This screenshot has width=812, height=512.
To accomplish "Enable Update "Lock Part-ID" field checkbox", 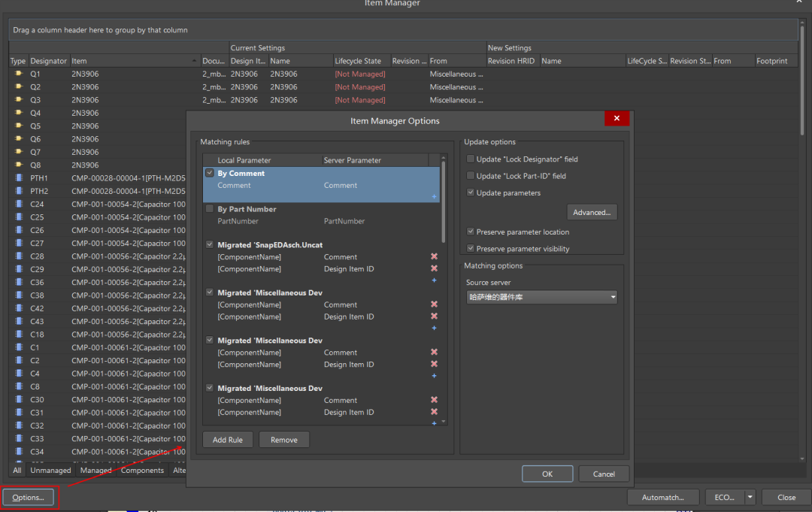I will click(470, 175).
